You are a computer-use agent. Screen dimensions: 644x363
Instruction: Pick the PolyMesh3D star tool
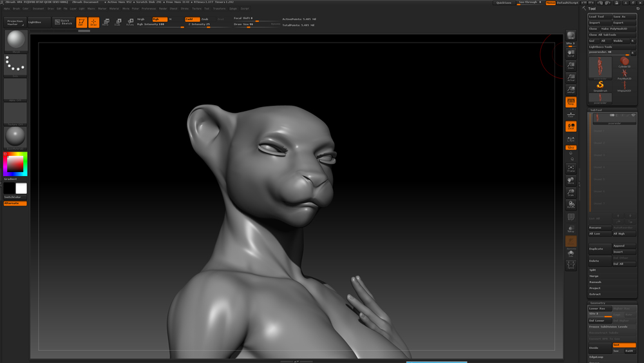tap(624, 74)
